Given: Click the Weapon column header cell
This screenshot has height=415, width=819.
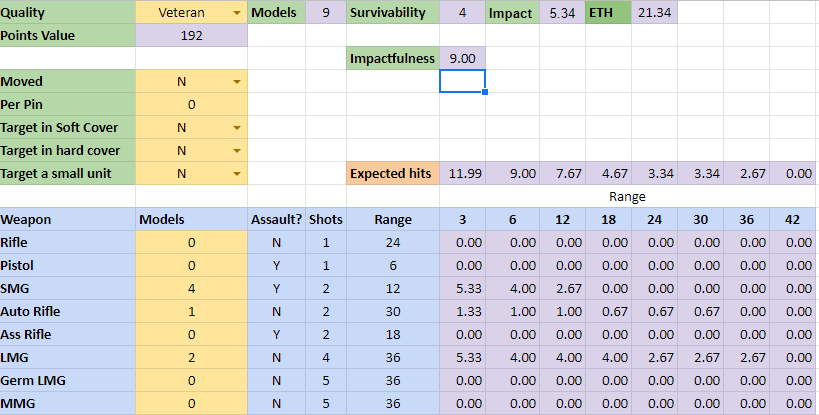Looking at the screenshot, I should click(67, 219).
